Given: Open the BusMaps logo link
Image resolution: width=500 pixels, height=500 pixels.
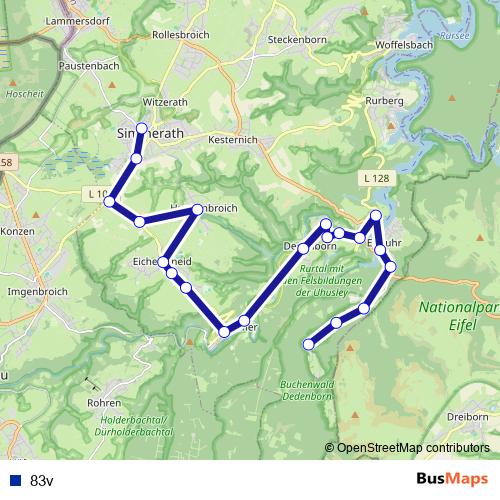Looking at the screenshot, I should (x=452, y=479).
